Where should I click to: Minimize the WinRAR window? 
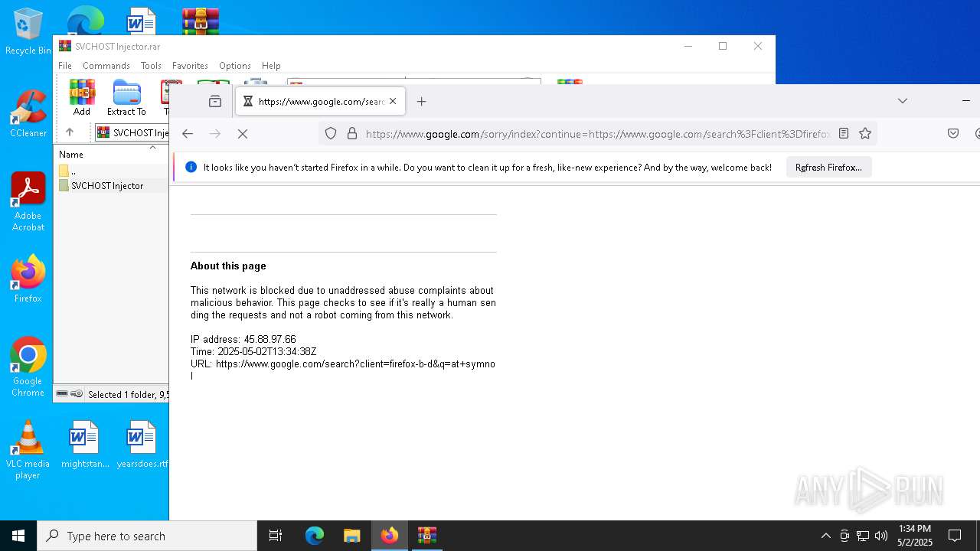click(688, 46)
